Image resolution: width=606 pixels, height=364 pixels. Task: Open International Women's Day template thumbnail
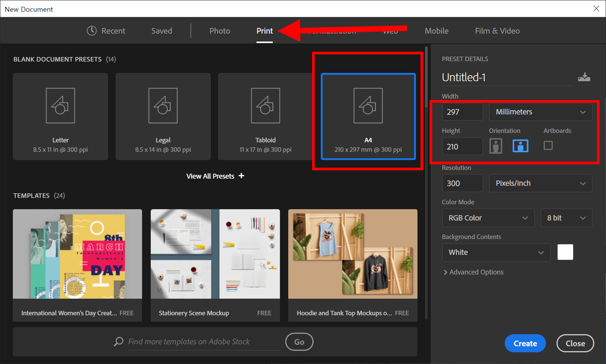[77, 254]
